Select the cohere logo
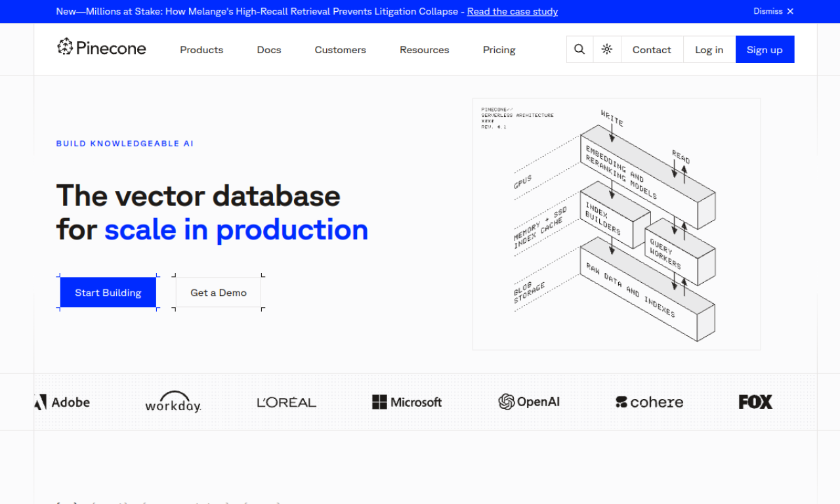The image size is (840, 504). pyautogui.click(x=649, y=402)
